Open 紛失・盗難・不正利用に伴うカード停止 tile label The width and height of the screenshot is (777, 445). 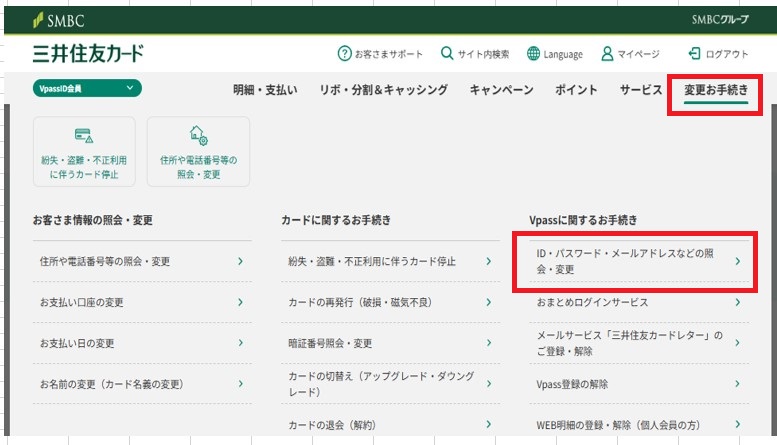84,167
